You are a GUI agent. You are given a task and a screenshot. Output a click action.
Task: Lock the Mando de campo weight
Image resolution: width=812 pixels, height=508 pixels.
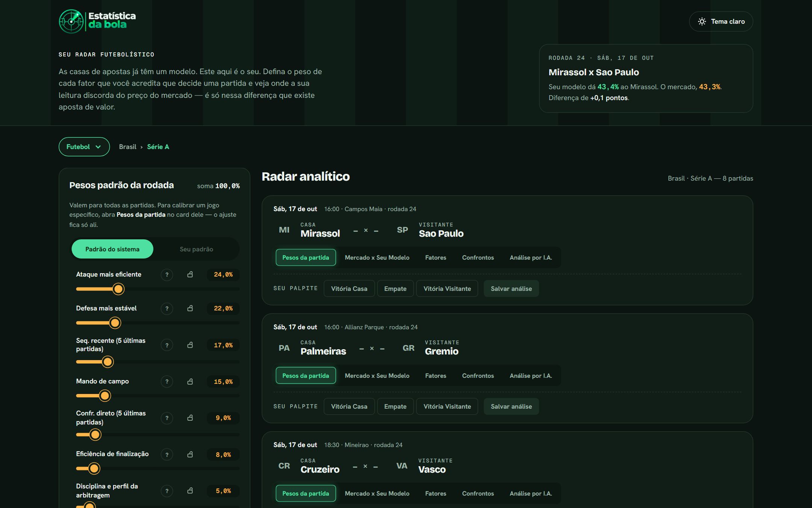(x=190, y=382)
